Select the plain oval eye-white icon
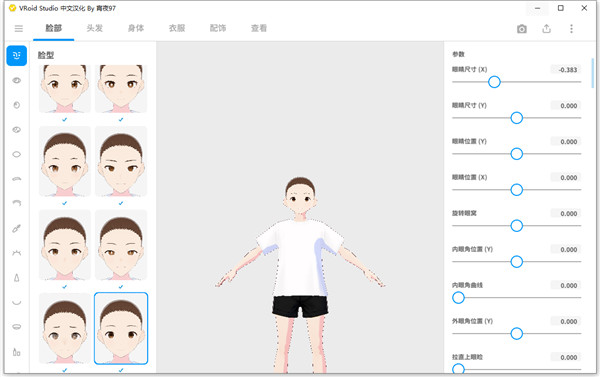The image size is (600, 377). 16,154
